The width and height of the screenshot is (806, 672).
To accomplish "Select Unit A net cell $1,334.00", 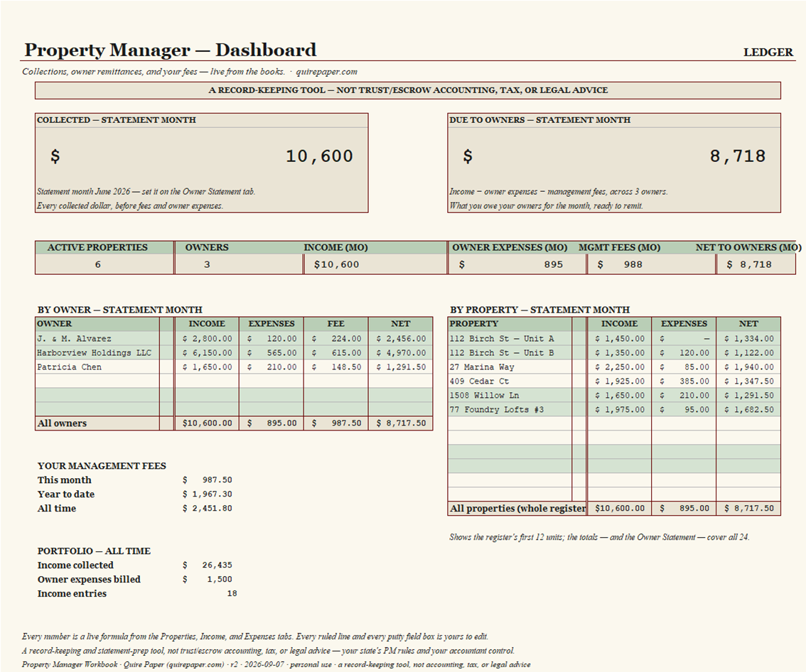I will [748, 339].
